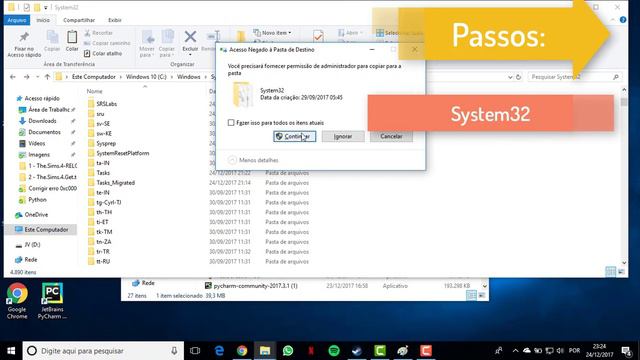The image size is (640, 360).
Task: Collapse details with Menos detalhes
Action: (x=253, y=160)
